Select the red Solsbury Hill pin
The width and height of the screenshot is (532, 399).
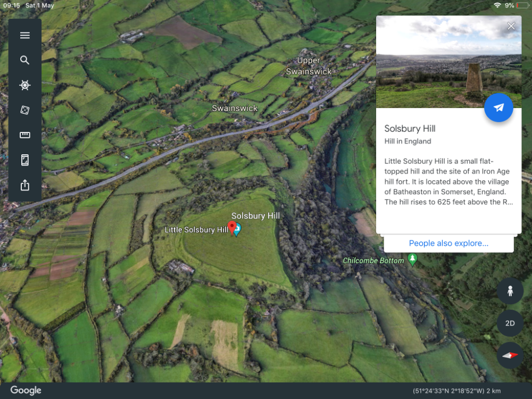click(x=232, y=228)
